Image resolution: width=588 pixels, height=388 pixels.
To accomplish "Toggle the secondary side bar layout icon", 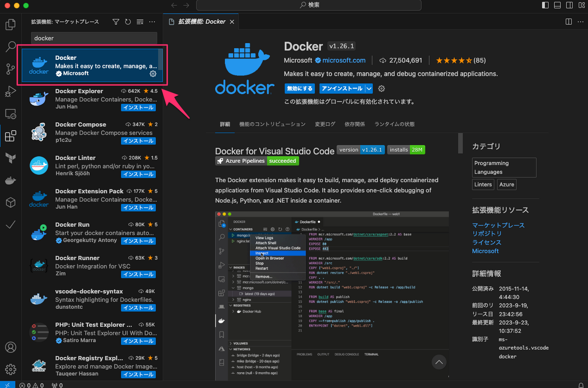I will coord(569,5).
